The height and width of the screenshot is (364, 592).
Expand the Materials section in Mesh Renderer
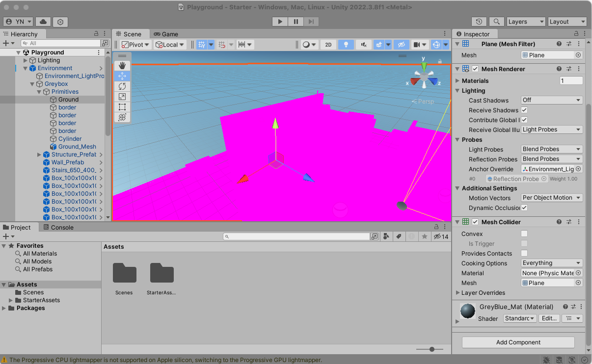click(x=458, y=81)
